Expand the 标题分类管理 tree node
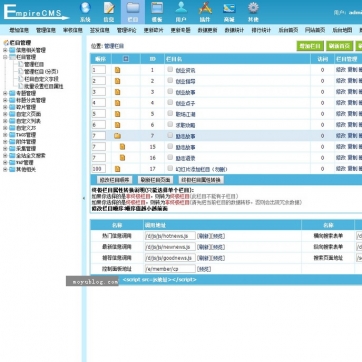This screenshot has width=362, height=362. [5, 100]
